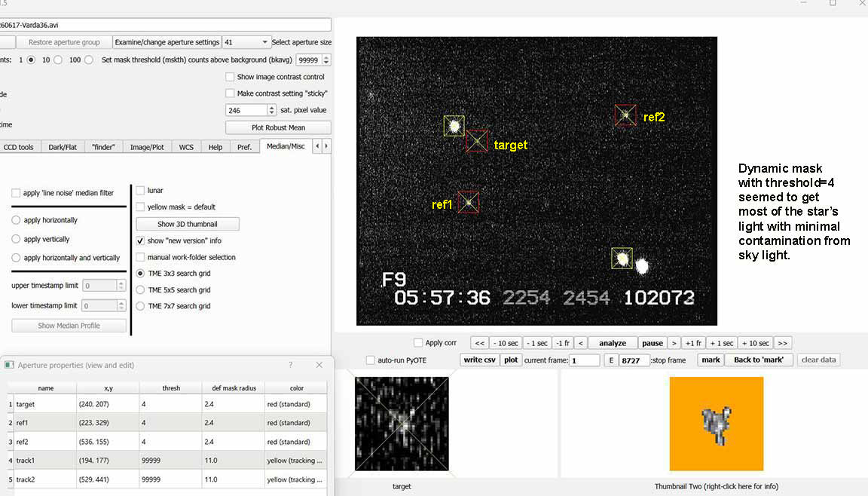Uncheck show "new version" info
The height and width of the screenshot is (496, 868).
tap(141, 240)
